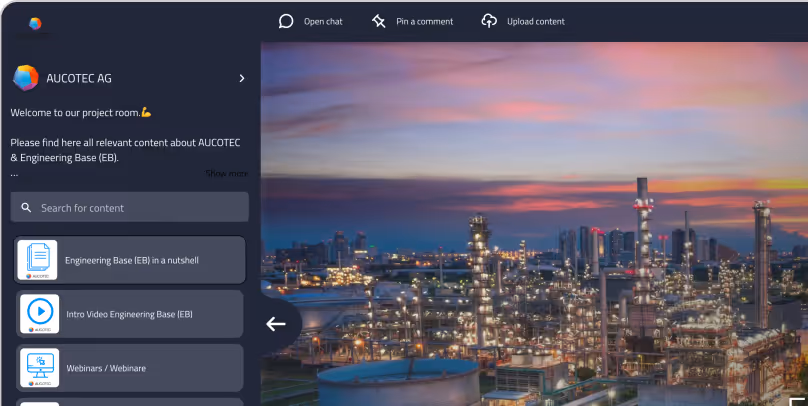Click the AUCOTEC AG colorful logo
This screenshot has height=406, width=808.
pyautogui.click(x=26, y=78)
